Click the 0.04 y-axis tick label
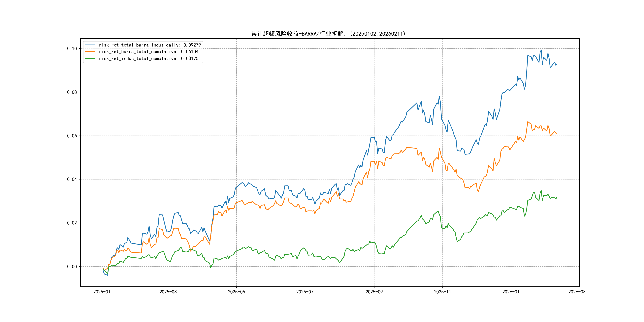644x322 pixels. (72, 179)
